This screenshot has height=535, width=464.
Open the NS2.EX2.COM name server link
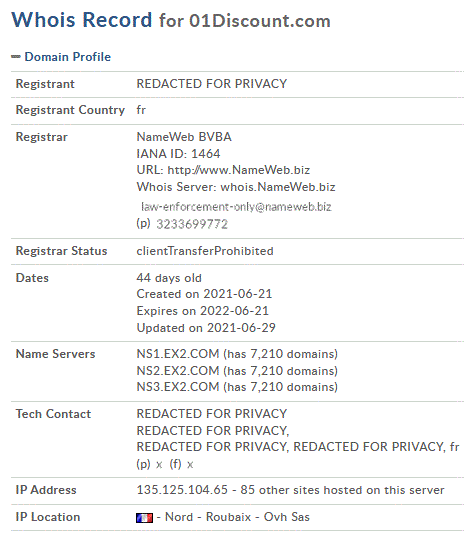[x=178, y=371]
